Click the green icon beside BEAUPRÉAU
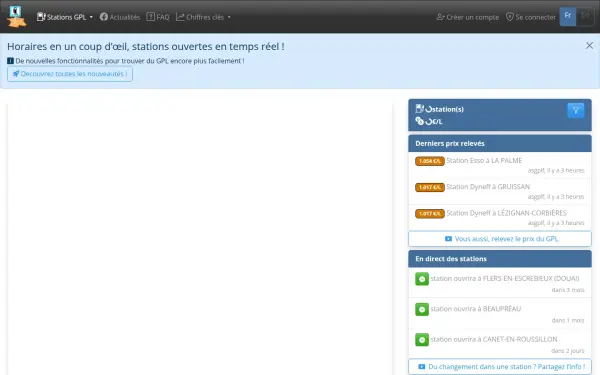Viewport: 600px width, 375px height. pyautogui.click(x=422, y=309)
